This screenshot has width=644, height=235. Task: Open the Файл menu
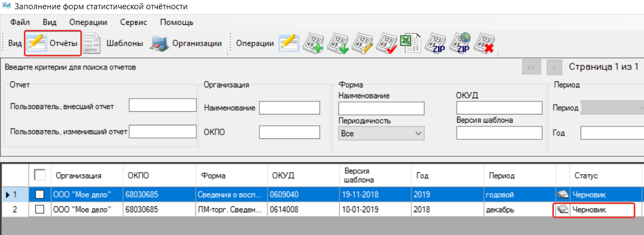(x=20, y=22)
